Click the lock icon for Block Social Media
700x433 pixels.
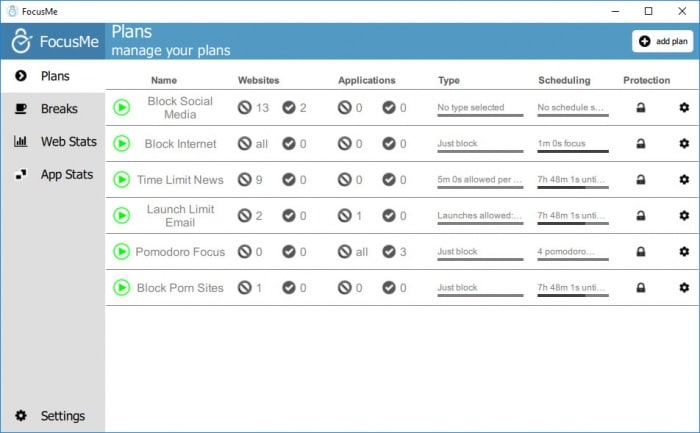pyautogui.click(x=641, y=108)
